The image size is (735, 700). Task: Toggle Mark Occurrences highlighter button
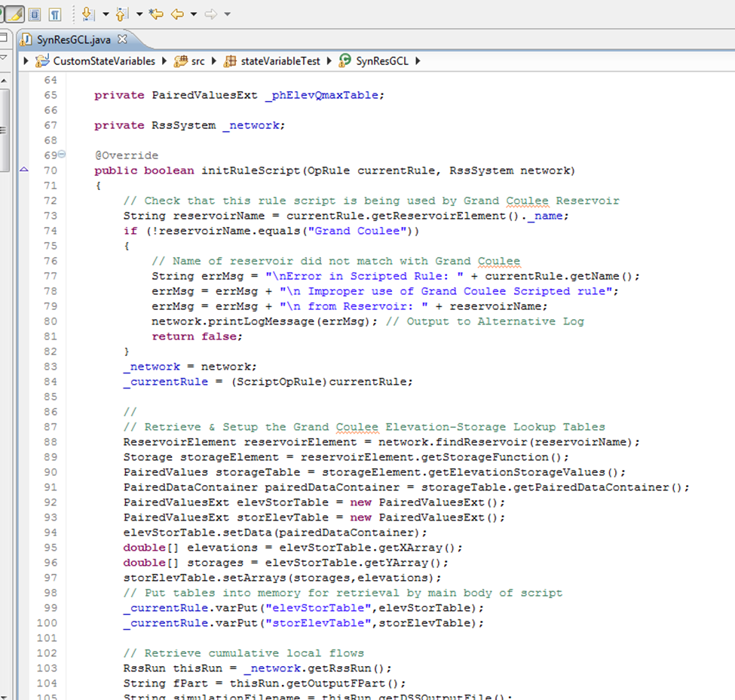pyautogui.click(x=14, y=14)
